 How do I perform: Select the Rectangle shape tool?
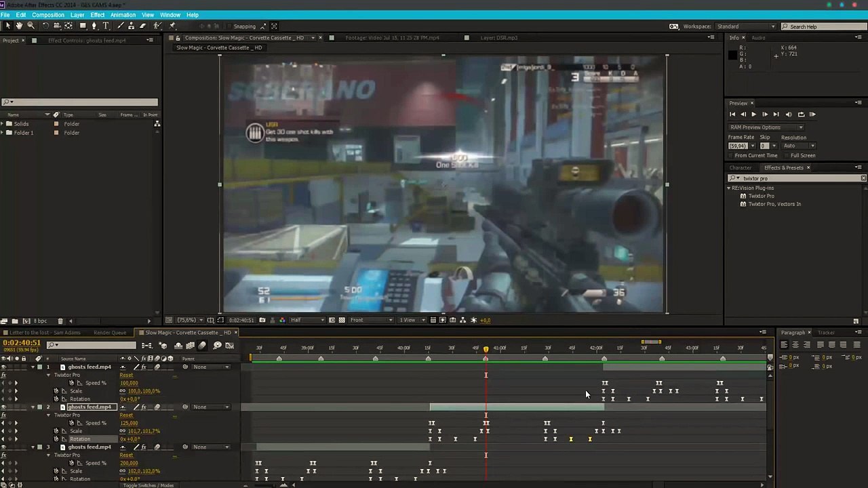[x=83, y=26]
